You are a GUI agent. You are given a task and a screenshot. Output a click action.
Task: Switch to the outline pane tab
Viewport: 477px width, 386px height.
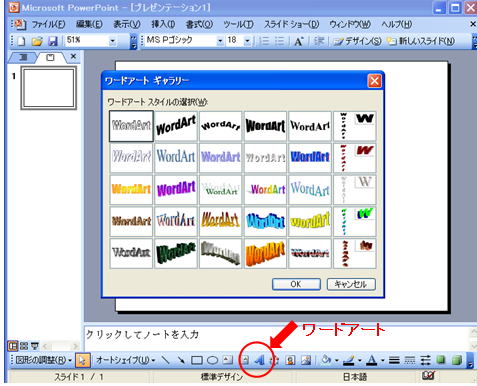coord(23,57)
